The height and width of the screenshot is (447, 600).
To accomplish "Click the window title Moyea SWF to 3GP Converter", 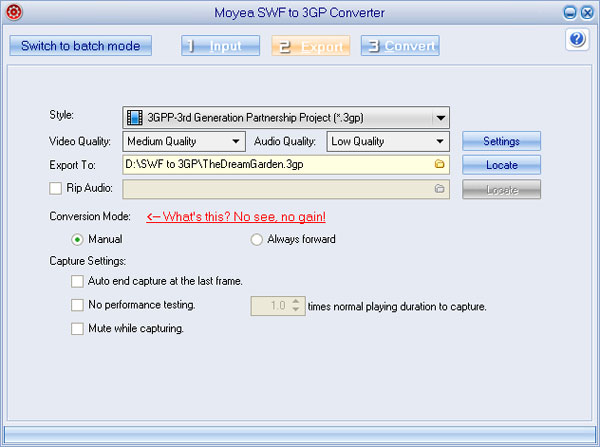I will [x=299, y=13].
